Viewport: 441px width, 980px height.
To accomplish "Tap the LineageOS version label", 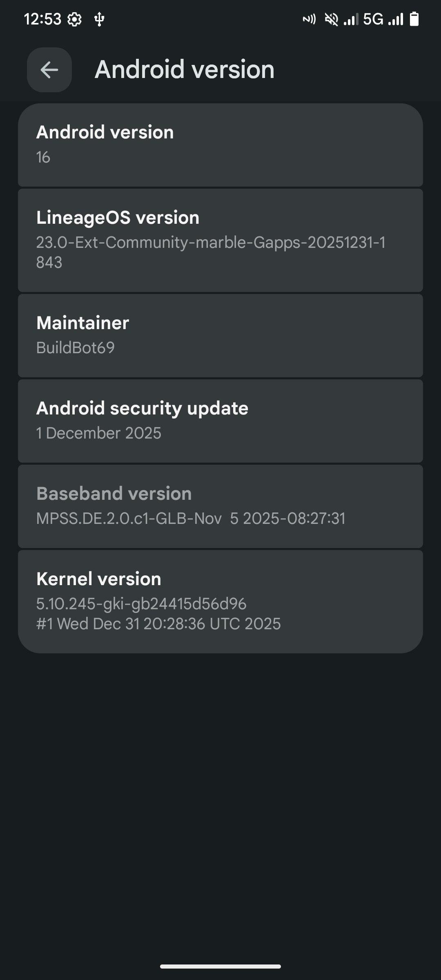I will 118,218.
